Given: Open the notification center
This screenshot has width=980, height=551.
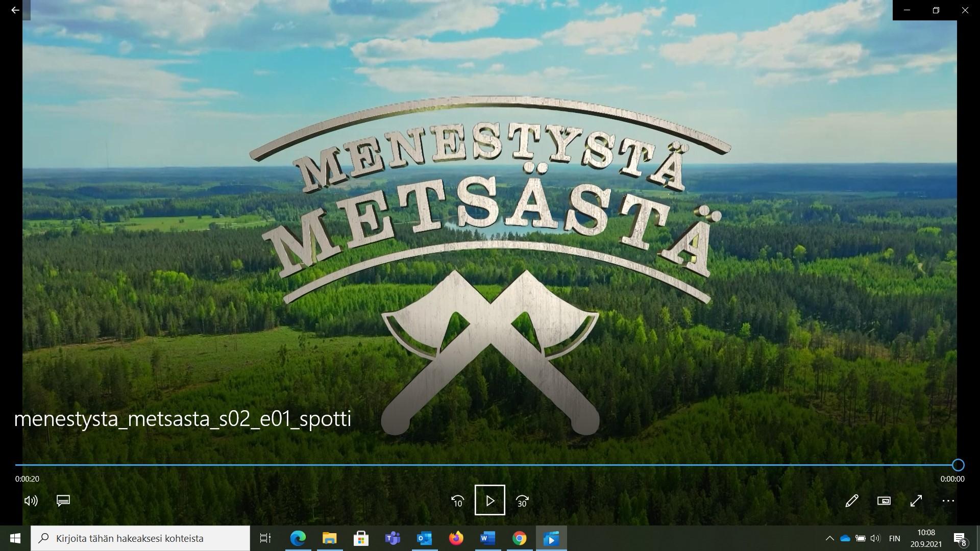Looking at the screenshot, I should 960,538.
